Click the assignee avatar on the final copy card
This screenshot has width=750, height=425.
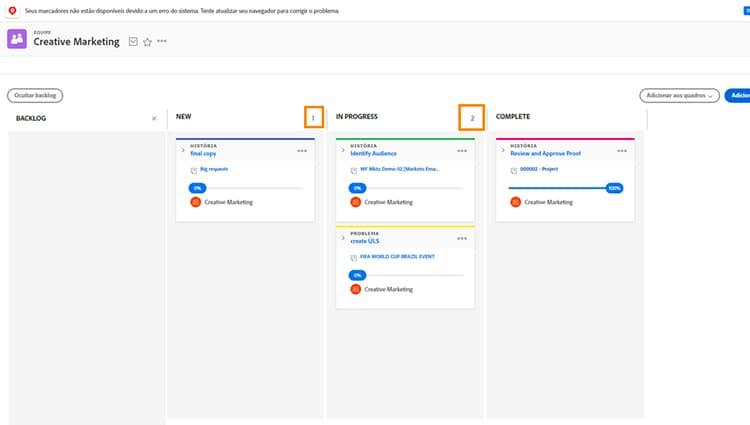(196, 202)
